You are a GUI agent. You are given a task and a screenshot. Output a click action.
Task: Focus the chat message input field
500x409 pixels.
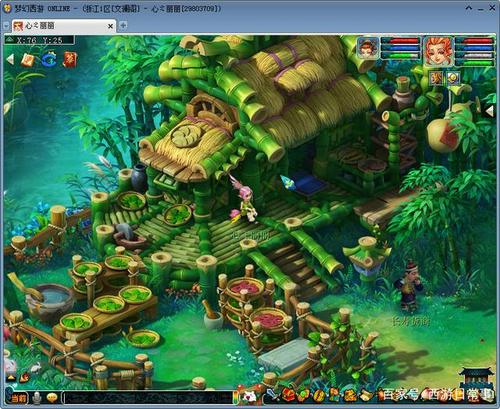click(x=148, y=398)
